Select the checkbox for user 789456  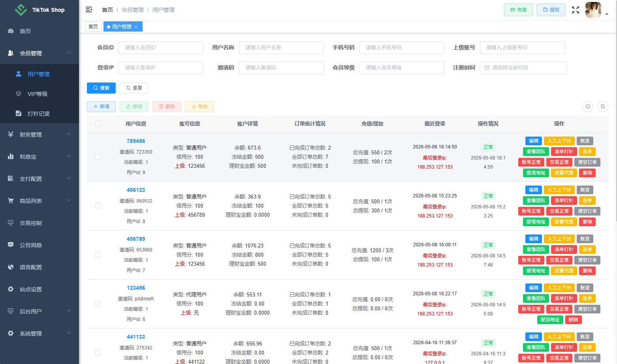tap(98, 157)
